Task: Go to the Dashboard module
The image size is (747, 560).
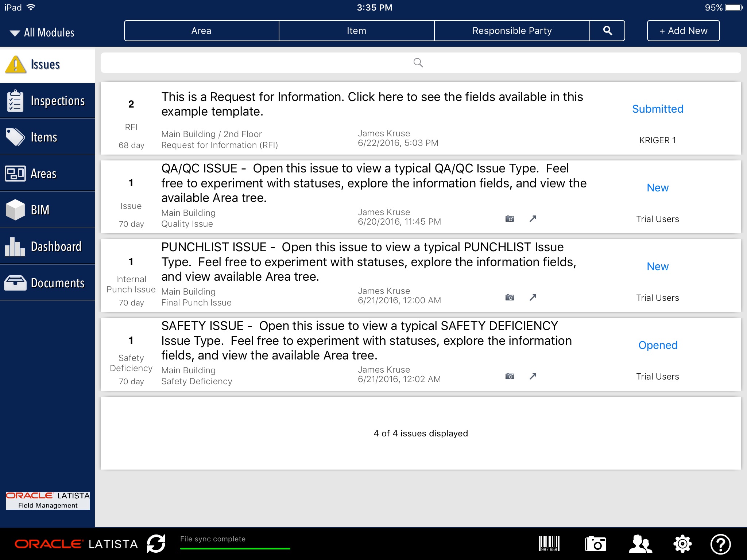Action: tap(47, 246)
